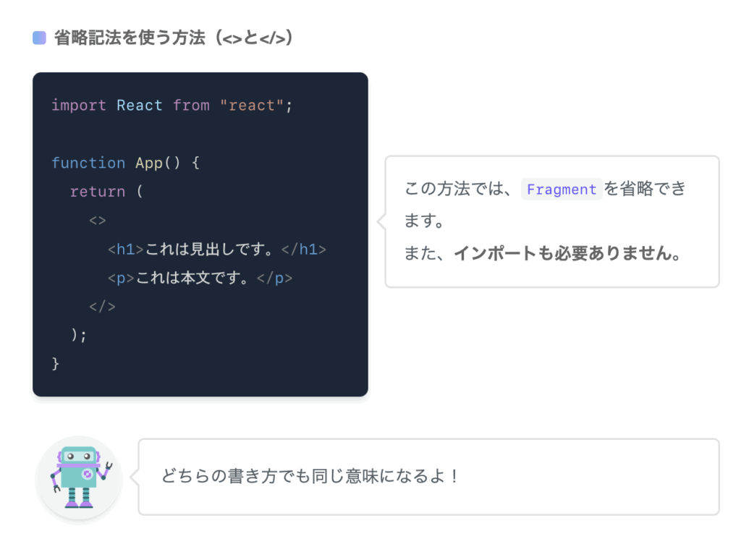Click the h1 これは見出しです line
The height and width of the screenshot is (560, 741).
pos(217,249)
